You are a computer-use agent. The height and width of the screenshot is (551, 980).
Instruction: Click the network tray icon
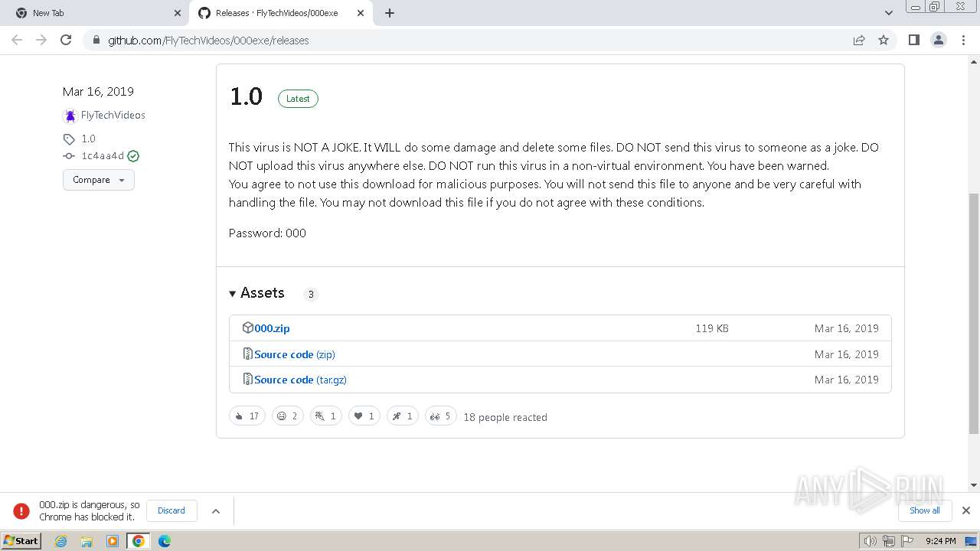(x=889, y=541)
